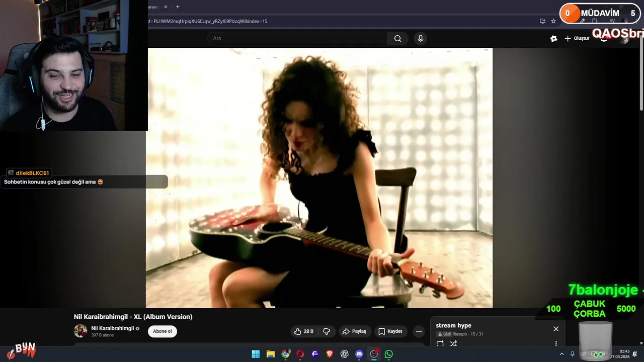
Task: Bookmark the page with the star icon
Action: pyautogui.click(x=553, y=21)
